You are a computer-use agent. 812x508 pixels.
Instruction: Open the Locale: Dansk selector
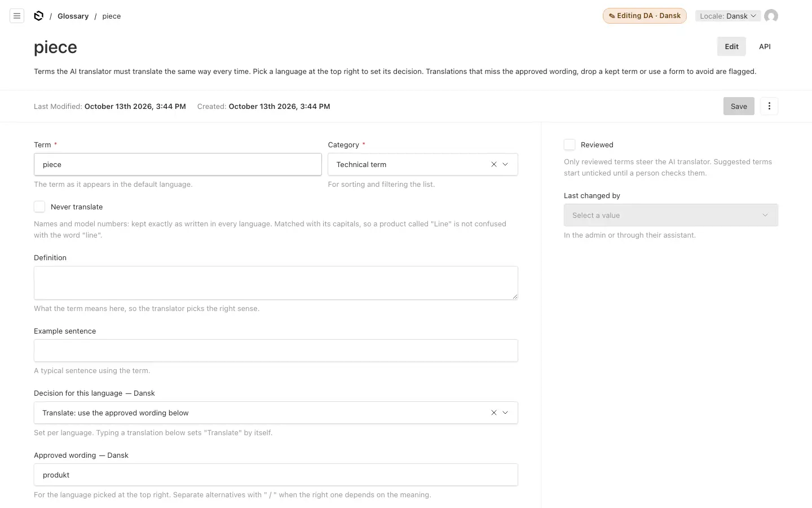[728, 16]
